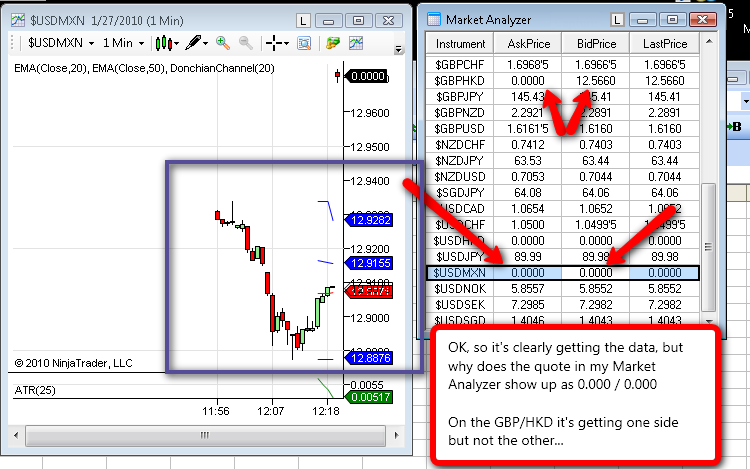Click the Market Analyzer vertical scrollbar thumb
This screenshot has height=469, width=750.
click(708, 247)
